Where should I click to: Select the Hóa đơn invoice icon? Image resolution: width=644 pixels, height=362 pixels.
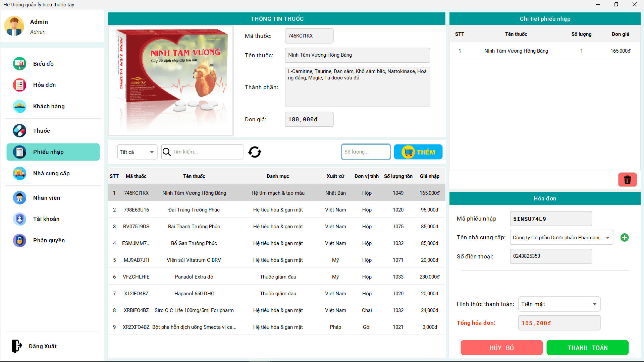point(19,85)
